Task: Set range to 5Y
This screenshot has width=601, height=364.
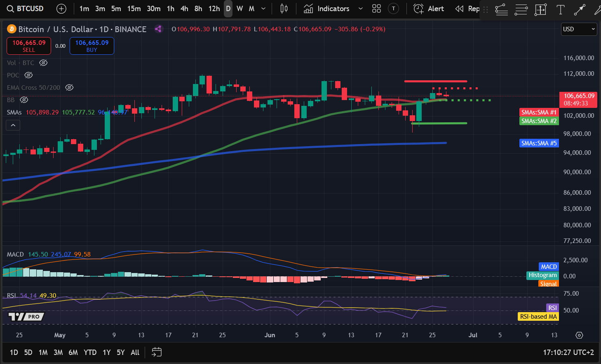Action: 121,352
